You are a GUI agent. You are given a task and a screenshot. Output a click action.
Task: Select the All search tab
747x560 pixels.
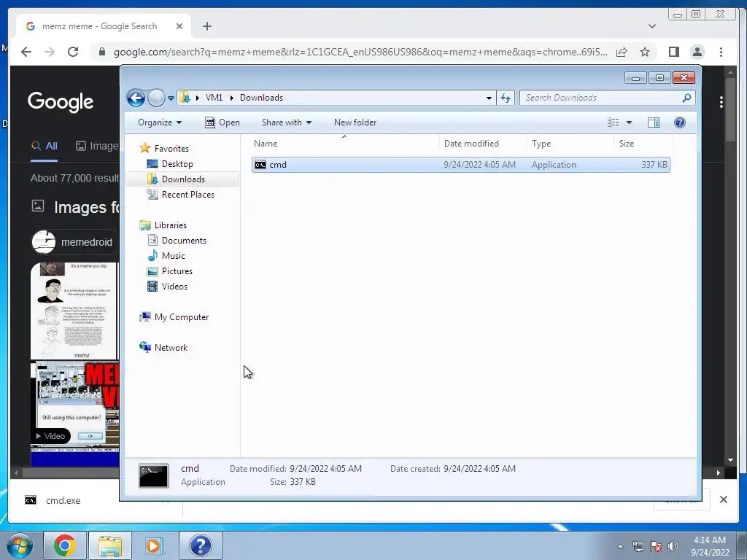(x=44, y=146)
